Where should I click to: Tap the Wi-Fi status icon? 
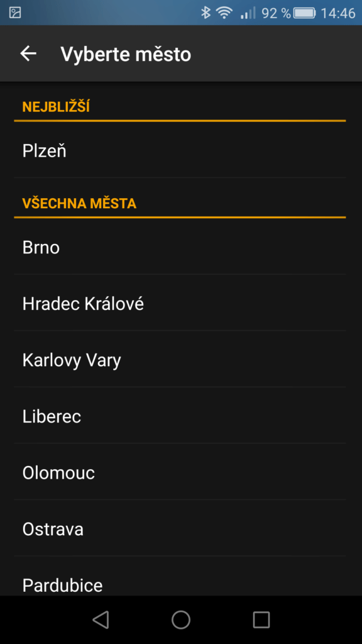(224, 13)
